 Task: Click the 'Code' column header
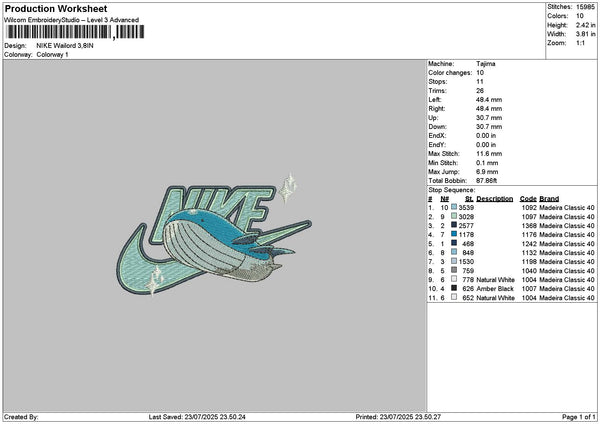tap(528, 199)
